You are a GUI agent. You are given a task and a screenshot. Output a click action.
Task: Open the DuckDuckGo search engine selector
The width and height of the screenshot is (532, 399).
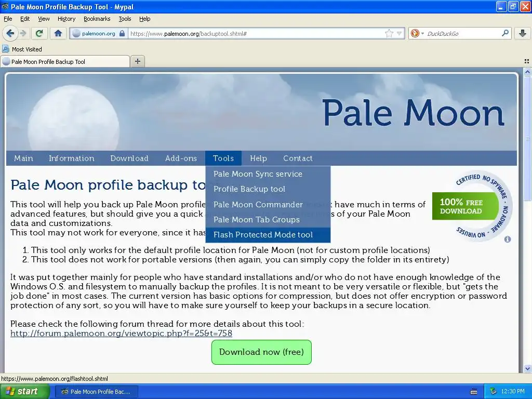[417, 33]
